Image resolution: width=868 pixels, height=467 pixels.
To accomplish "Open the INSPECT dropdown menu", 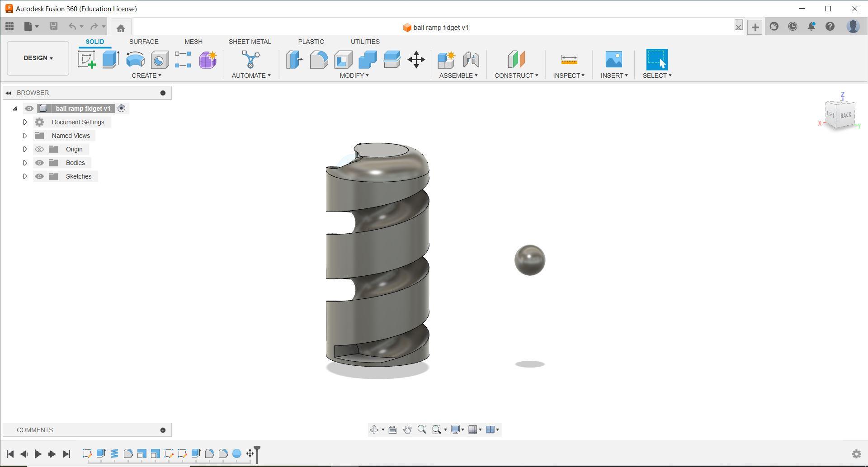I will (x=569, y=75).
